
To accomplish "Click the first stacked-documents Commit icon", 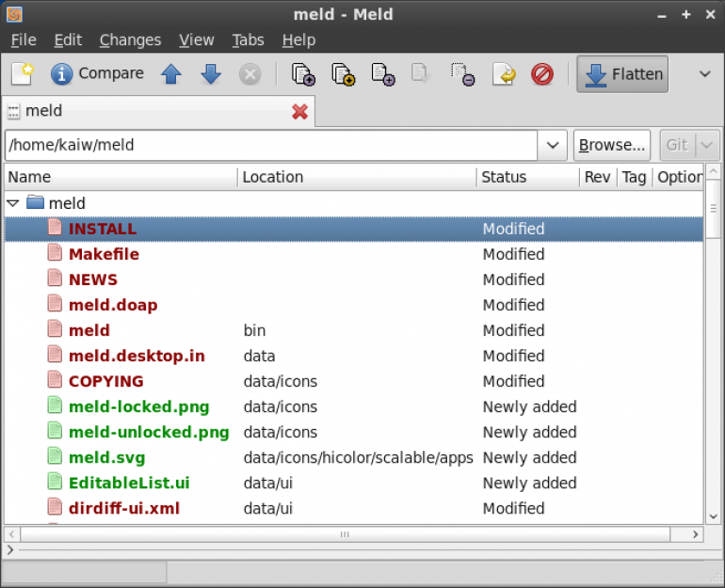I will [x=302, y=74].
